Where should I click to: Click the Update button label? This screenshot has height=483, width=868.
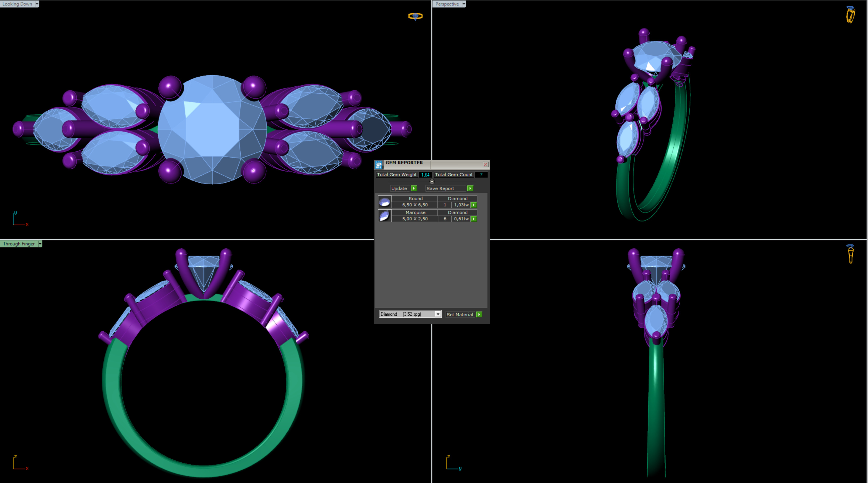pyautogui.click(x=399, y=189)
